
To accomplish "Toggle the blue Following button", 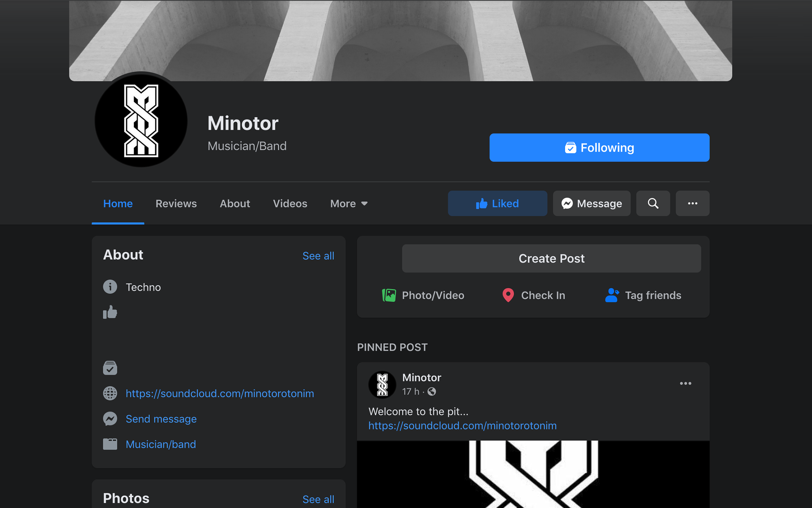I will coord(599,148).
